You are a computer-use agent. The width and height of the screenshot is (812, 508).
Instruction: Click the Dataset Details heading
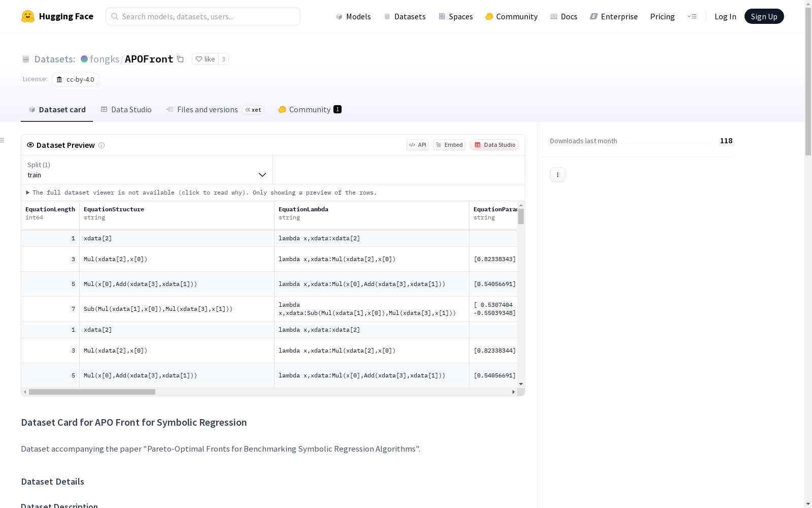pos(53,482)
